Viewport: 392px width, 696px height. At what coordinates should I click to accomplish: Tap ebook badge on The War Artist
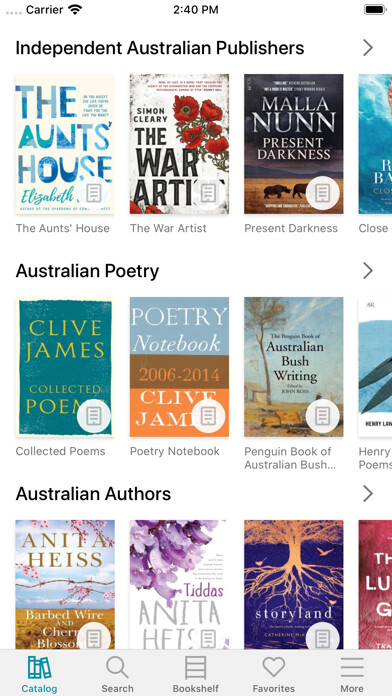[208, 193]
